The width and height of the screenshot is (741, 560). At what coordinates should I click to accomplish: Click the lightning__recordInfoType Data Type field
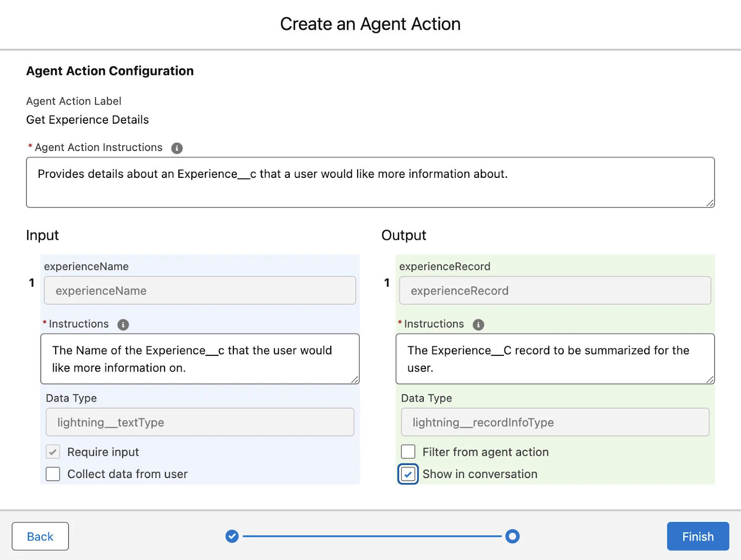(555, 422)
